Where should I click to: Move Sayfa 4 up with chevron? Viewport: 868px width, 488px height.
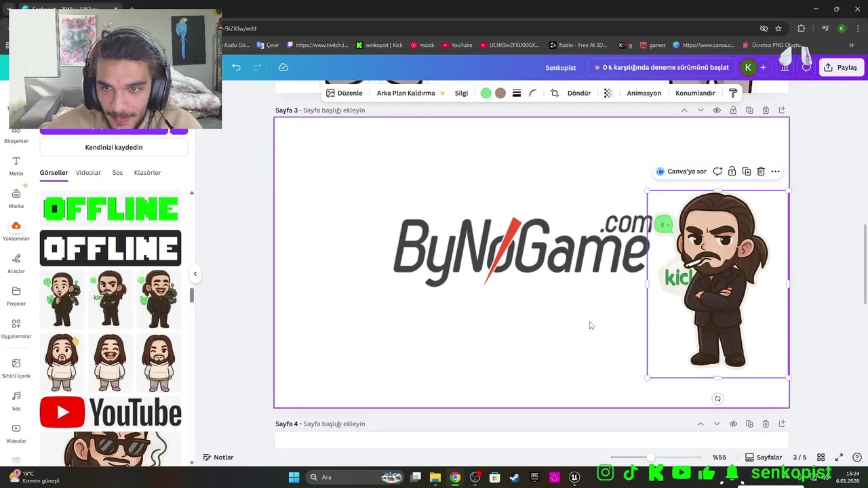(x=701, y=424)
